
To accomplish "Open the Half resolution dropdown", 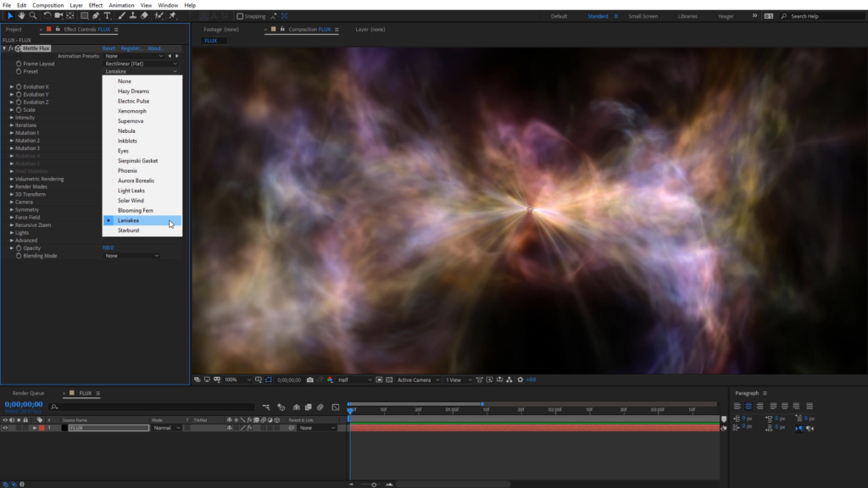I will 354,380.
